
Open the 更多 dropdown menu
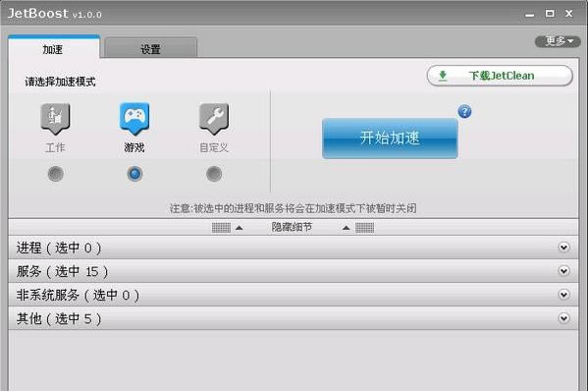pos(558,41)
